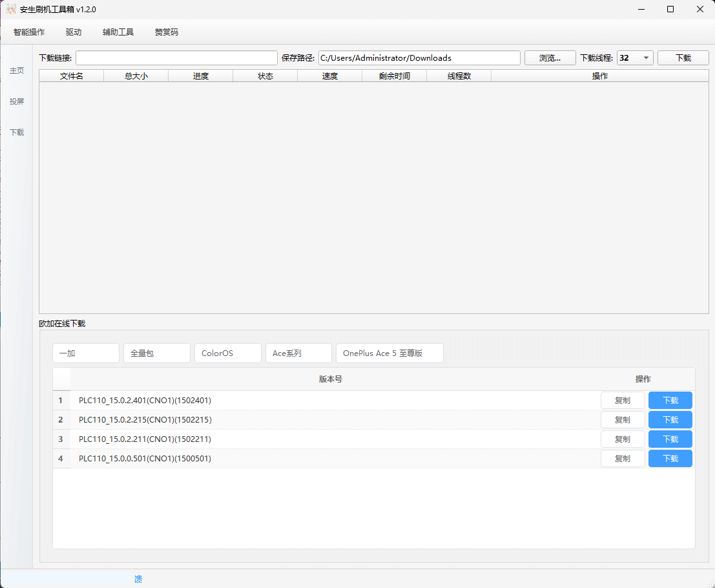Image resolution: width=715 pixels, height=588 pixels.
Task: Expand the 下载线程 dropdown showing 32
Action: click(x=636, y=58)
